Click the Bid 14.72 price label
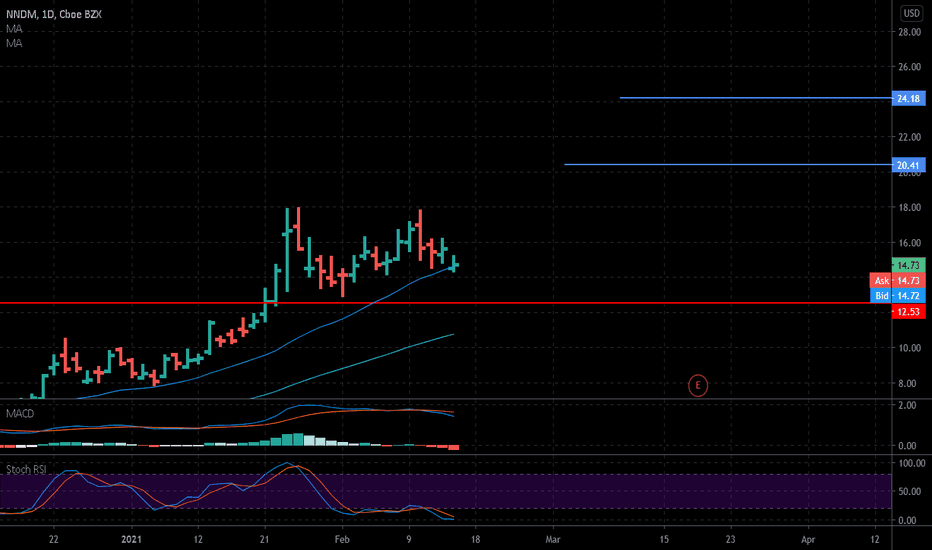 (898, 296)
